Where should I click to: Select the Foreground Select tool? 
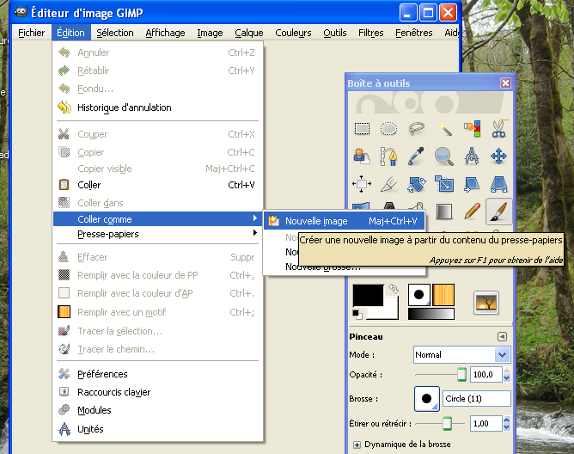point(362,156)
